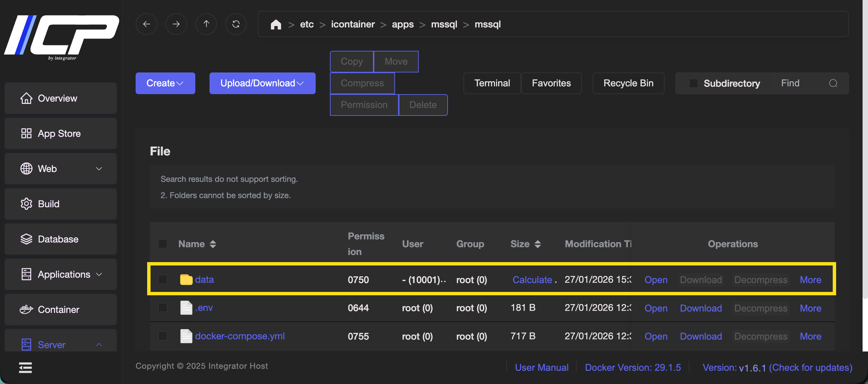The image size is (868, 384).
Task: Open the Build section
Action: pos(61,204)
